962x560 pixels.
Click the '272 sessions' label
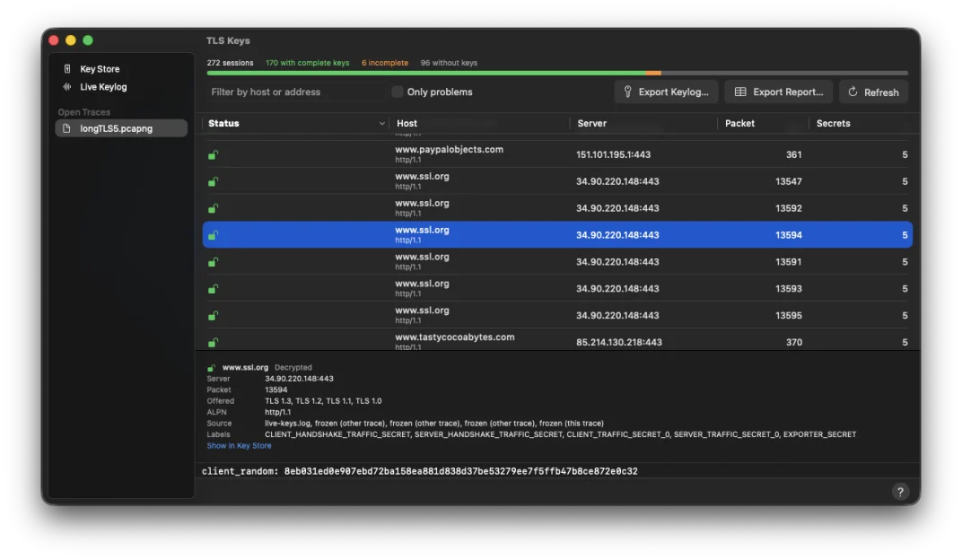tap(230, 63)
